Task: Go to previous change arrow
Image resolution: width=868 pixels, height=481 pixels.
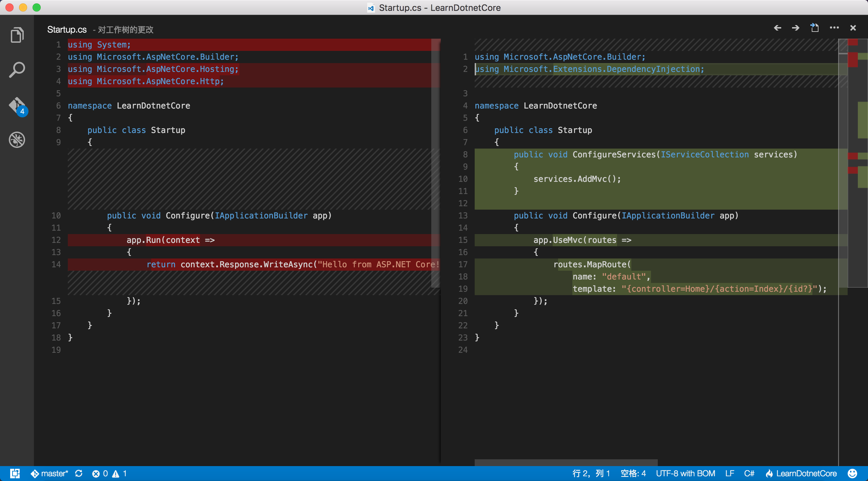Action: [777, 28]
